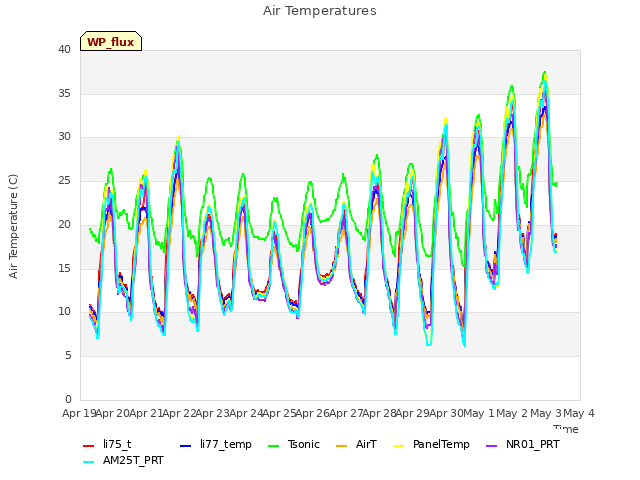Toggle the AirT legend entry
Screen dimensions: 640x480
356,444
